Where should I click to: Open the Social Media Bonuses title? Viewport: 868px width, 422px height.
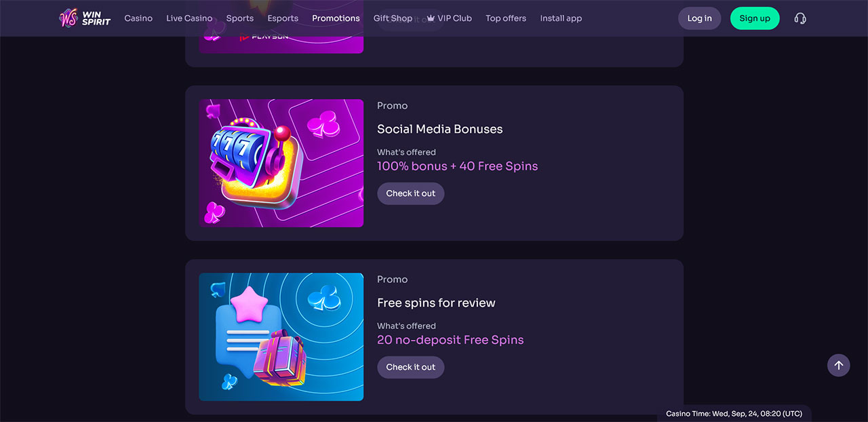[439, 129]
